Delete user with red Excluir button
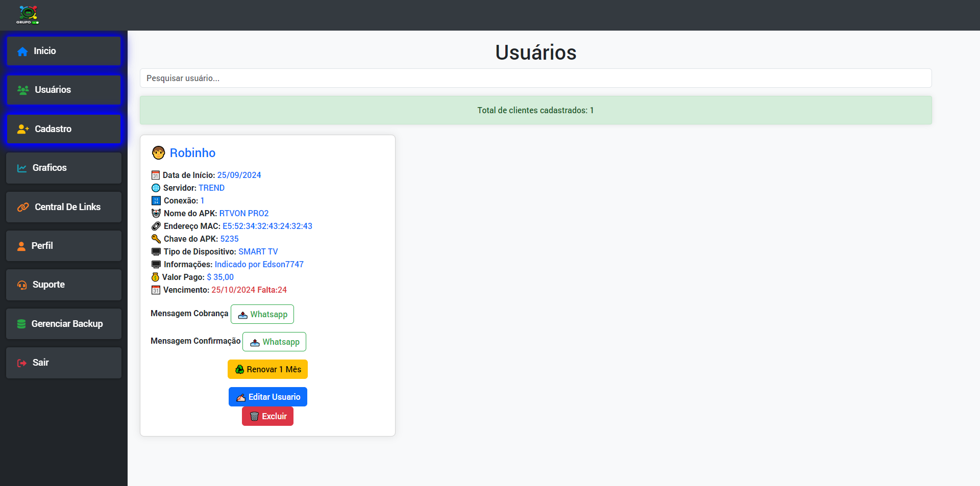The image size is (980, 486). pos(267,416)
